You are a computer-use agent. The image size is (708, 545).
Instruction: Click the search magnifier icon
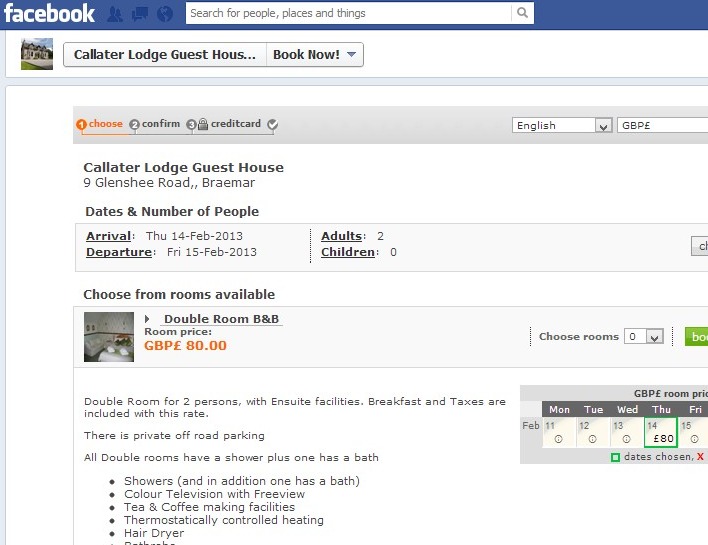pos(522,13)
